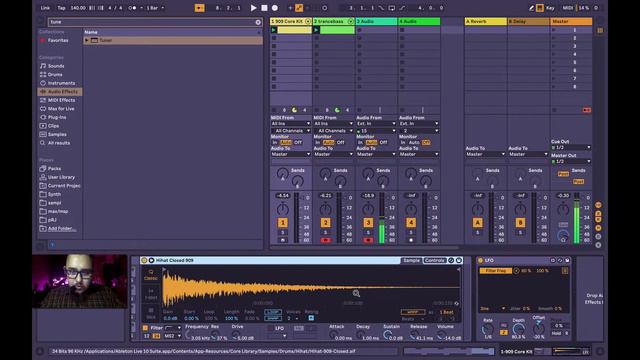Toggle the highlighted automation arm button
Image resolution: width=640 pixels, height=360 pixels.
(299, 8)
